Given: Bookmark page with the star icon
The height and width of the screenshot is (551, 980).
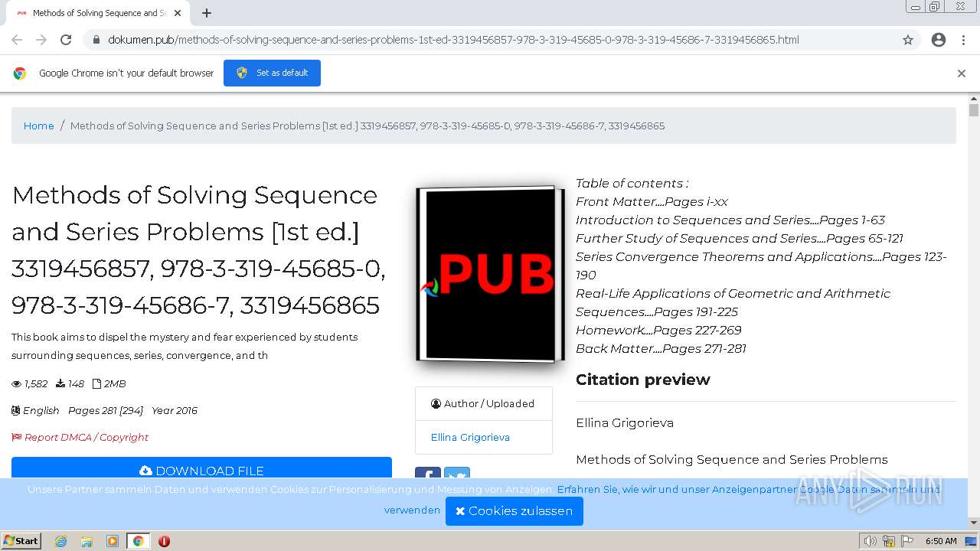Looking at the screenshot, I should click(x=908, y=40).
